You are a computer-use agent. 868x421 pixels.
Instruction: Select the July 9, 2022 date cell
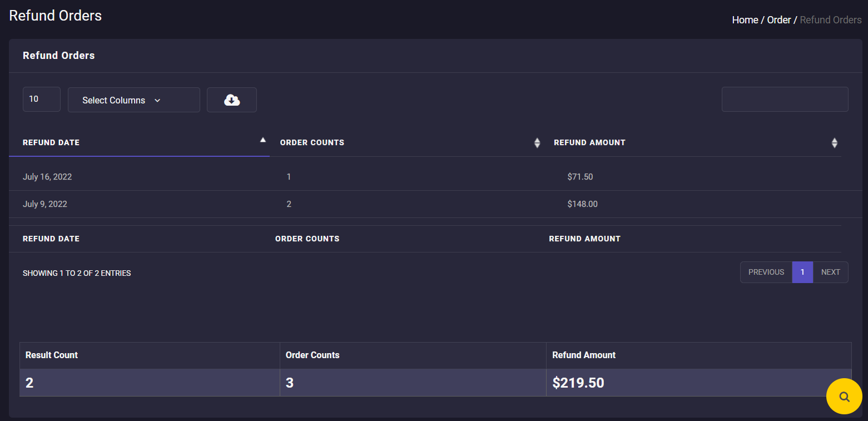(45, 204)
